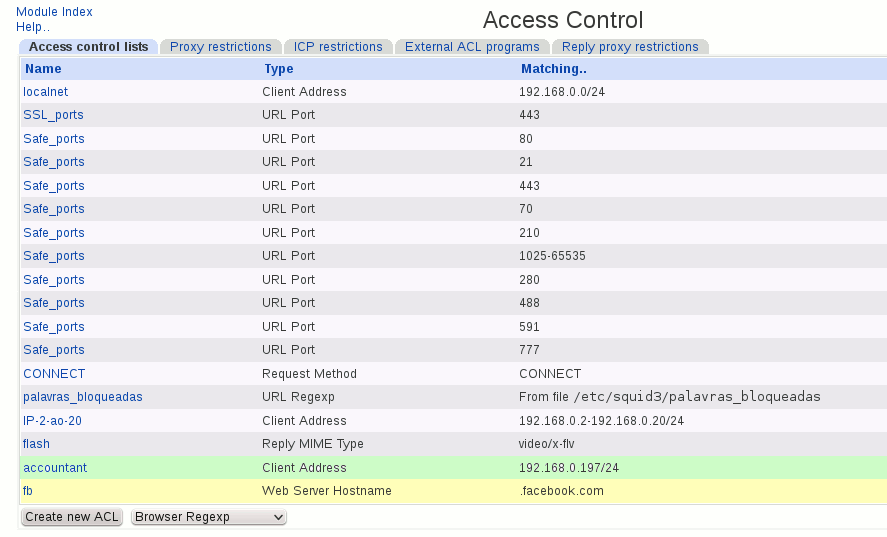Expand the Browser Regexp ACL type dropdown
887x537 pixels.
(209, 517)
